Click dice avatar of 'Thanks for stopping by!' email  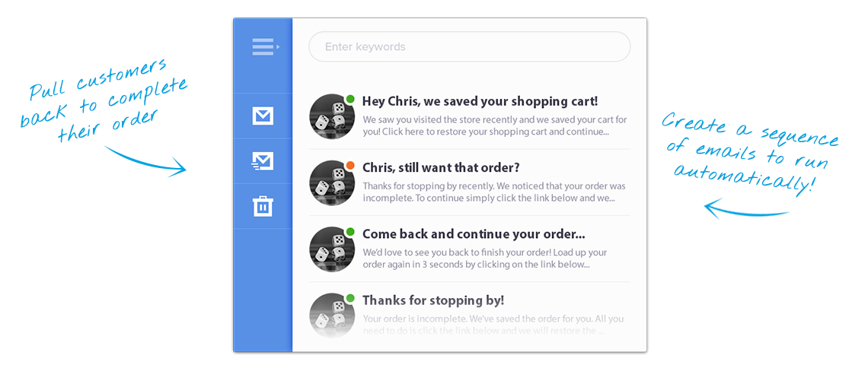pyautogui.click(x=332, y=316)
